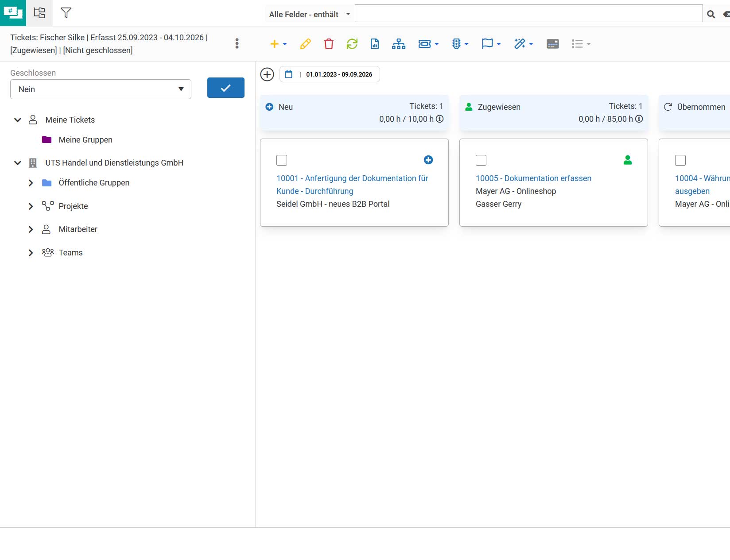Open the ticket icon dropdown in toolbar
Screen dimensions: 730x560
(x=428, y=44)
